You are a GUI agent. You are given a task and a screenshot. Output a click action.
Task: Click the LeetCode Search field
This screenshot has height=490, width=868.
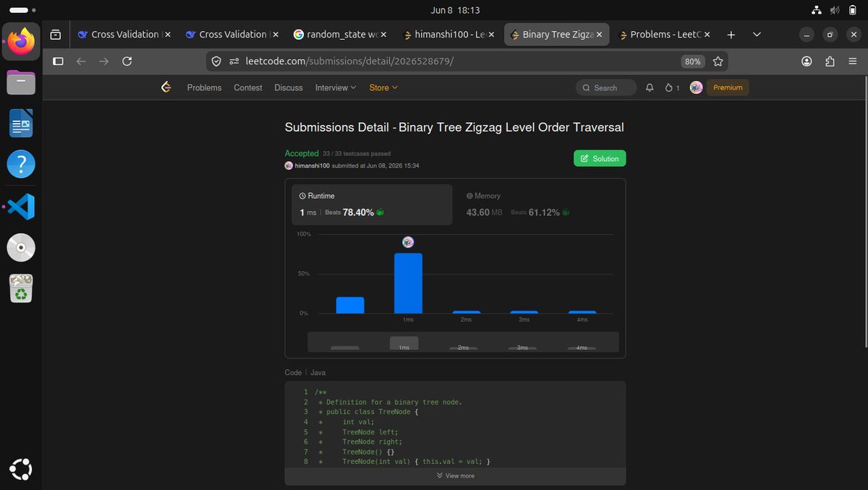pos(606,87)
